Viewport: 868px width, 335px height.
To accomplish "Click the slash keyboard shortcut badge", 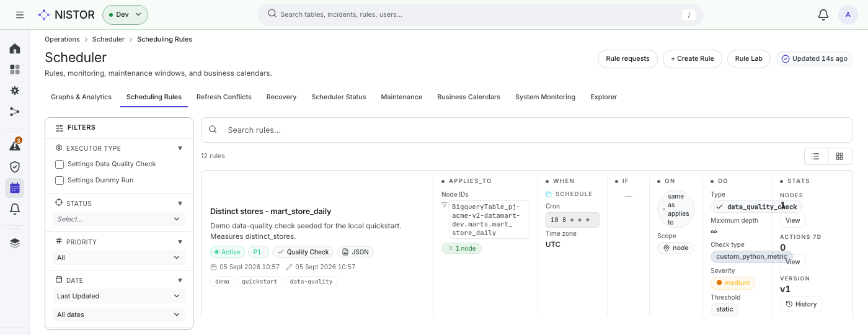I will click(688, 14).
